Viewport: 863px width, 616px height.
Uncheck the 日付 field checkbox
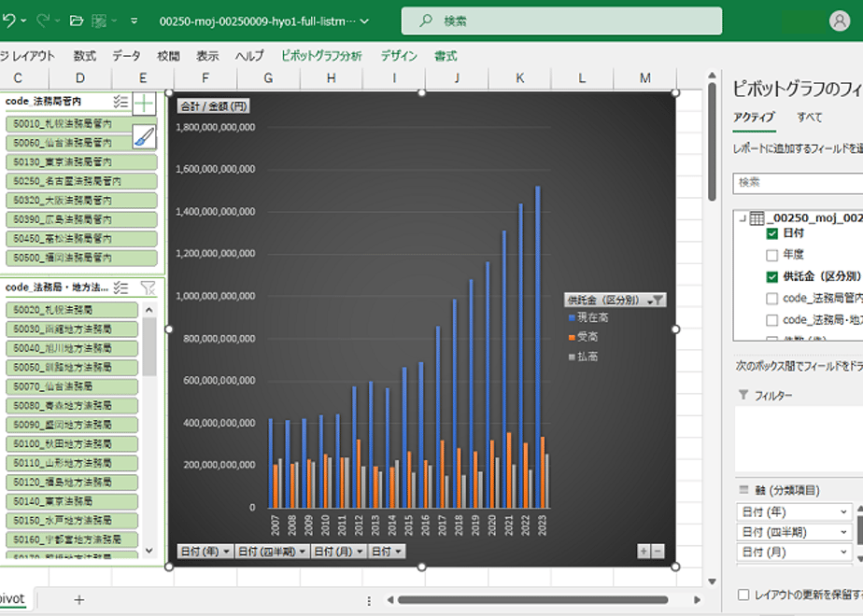coord(772,233)
